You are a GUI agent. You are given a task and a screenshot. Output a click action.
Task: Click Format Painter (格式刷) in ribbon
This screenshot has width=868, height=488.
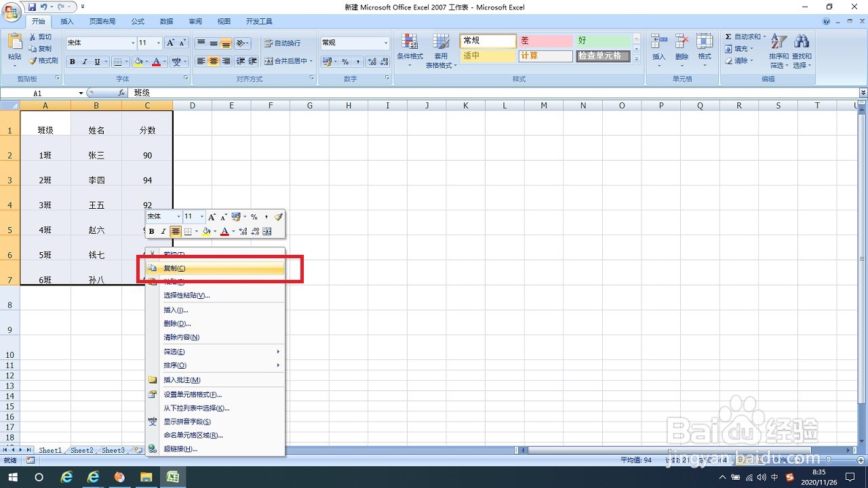pyautogui.click(x=43, y=60)
